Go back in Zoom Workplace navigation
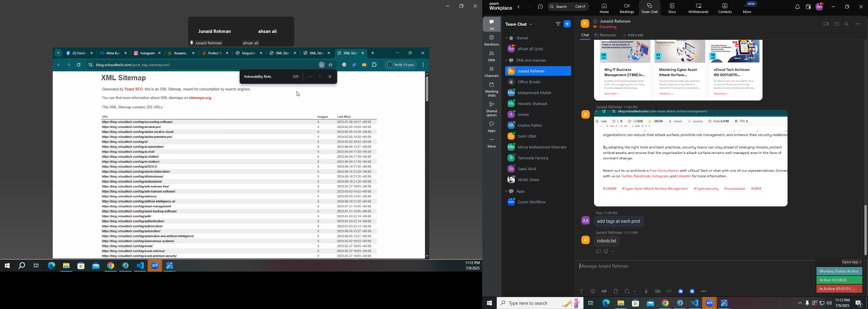 pyautogui.click(x=519, y=7)
